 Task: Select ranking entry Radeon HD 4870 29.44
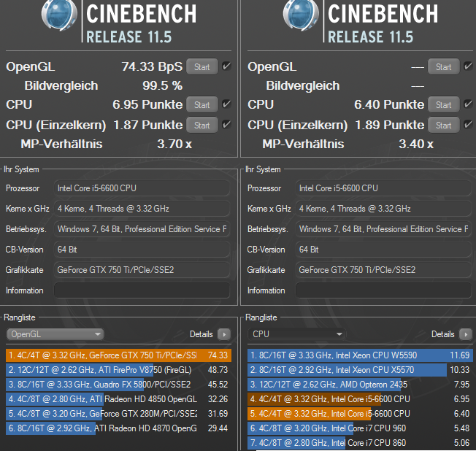118,428
